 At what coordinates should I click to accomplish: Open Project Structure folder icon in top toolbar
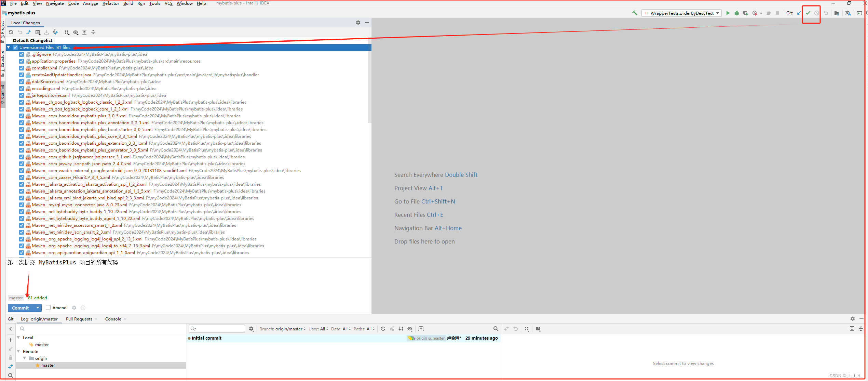[837, 13]
